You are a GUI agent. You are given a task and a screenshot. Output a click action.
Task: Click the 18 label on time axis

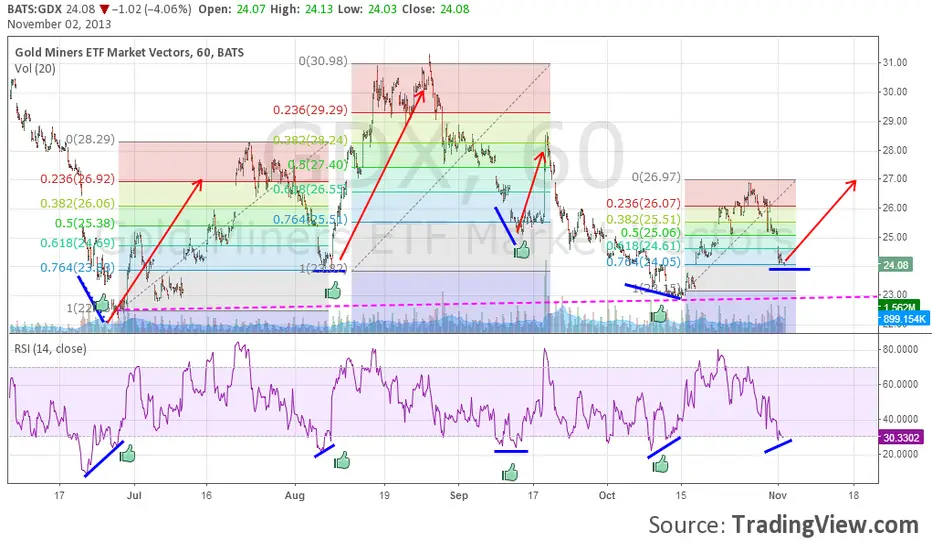tap(854, 495)
